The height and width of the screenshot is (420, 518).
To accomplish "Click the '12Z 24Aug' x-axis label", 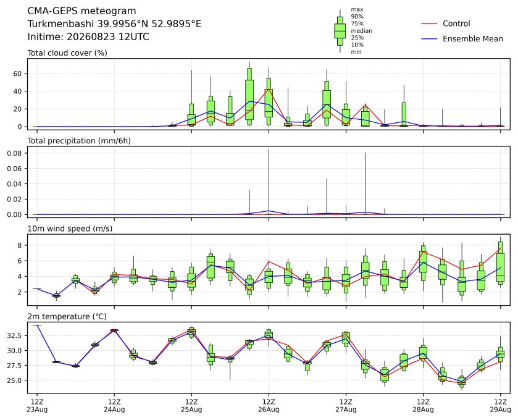I will [x=114, y=406].
